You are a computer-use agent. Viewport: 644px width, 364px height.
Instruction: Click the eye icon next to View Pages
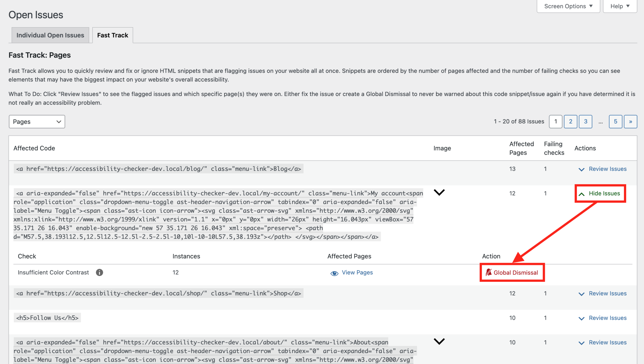(x=334, y=273)
